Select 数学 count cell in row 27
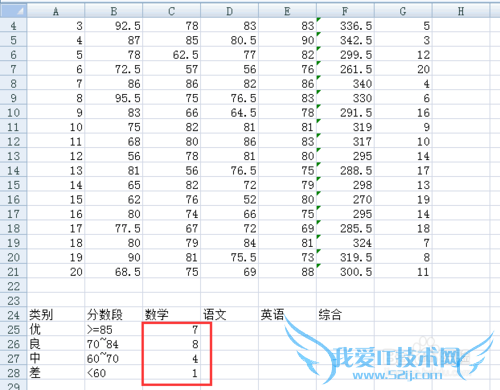Image resolution: width=500 pixels, height=390 pixels. (171, 358)
